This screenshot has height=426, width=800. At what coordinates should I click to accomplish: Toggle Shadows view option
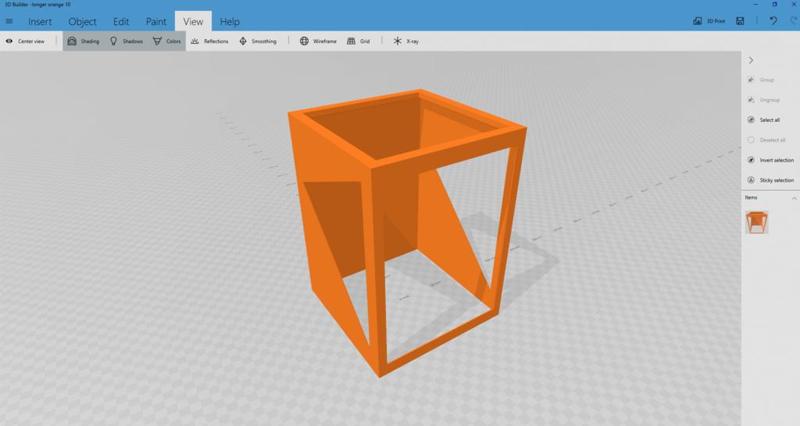(126, 41)
